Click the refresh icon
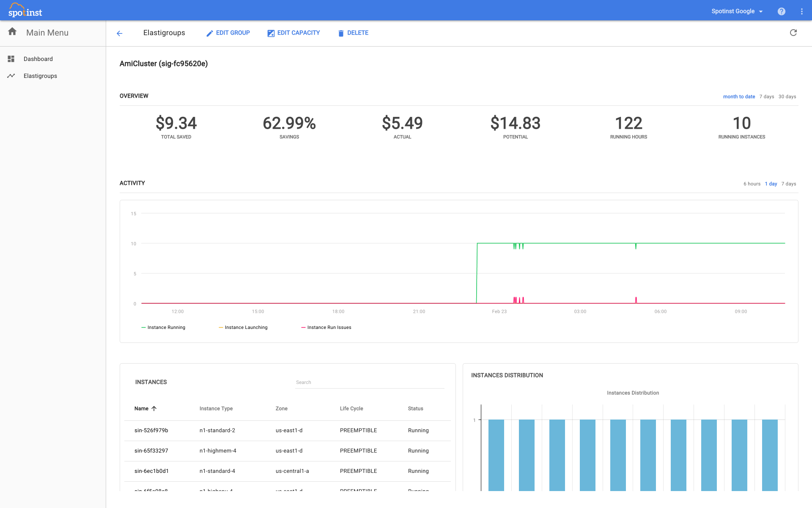Screen dimensions: 812x508 [x=793, y=33]
